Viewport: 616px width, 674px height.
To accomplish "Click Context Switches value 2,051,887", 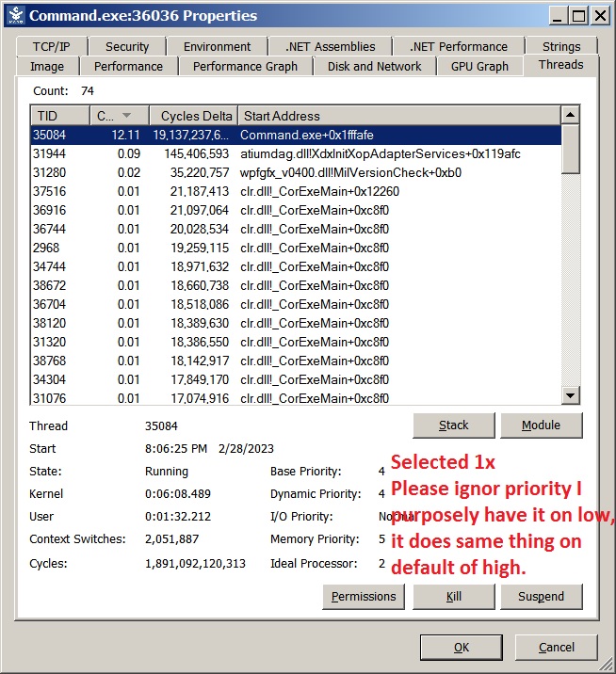I will point(171,539).
